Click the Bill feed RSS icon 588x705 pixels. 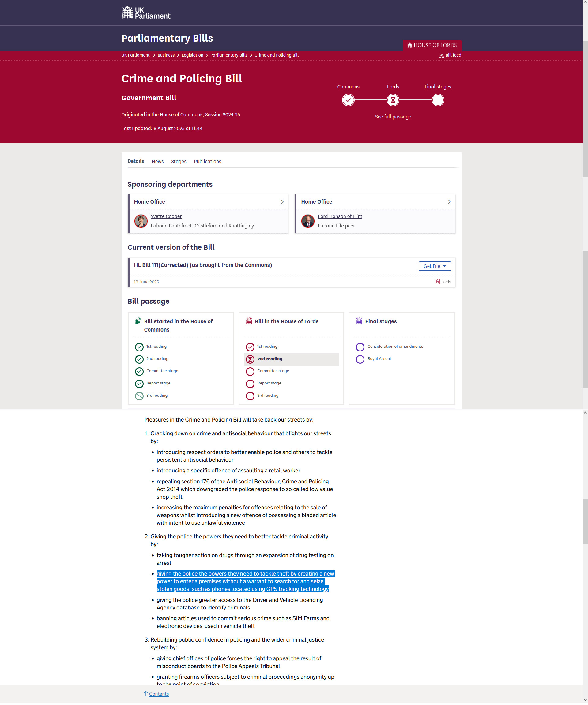(441, 56)
